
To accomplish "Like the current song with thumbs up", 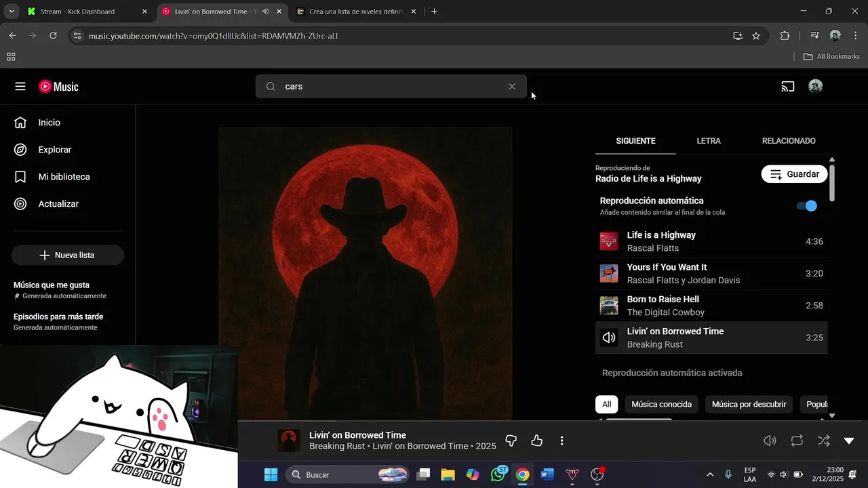I will pos(537,441).
